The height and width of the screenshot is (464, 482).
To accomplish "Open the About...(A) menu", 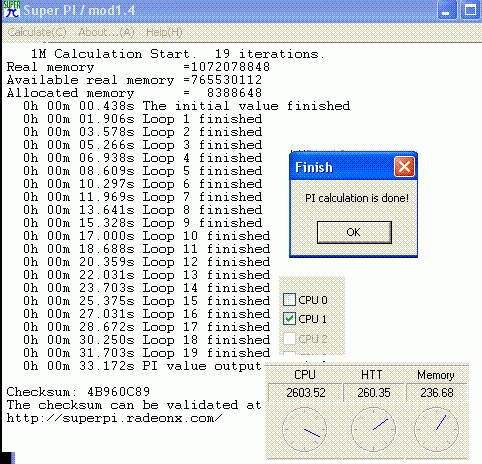I will click(x=106, y=32).
